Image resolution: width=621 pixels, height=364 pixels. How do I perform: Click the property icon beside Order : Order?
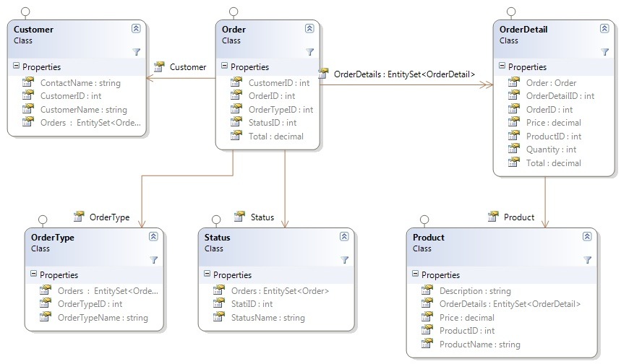[x=514, y=82]
